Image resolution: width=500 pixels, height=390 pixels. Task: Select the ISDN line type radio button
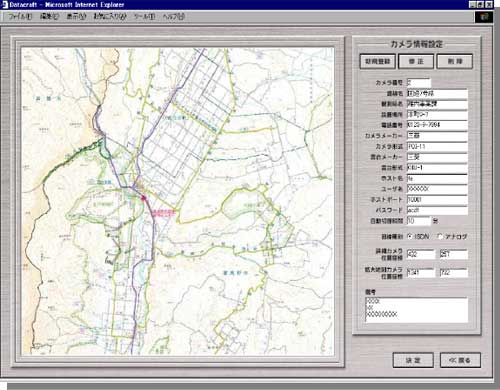pyautogui.click(x=410, y=236)
